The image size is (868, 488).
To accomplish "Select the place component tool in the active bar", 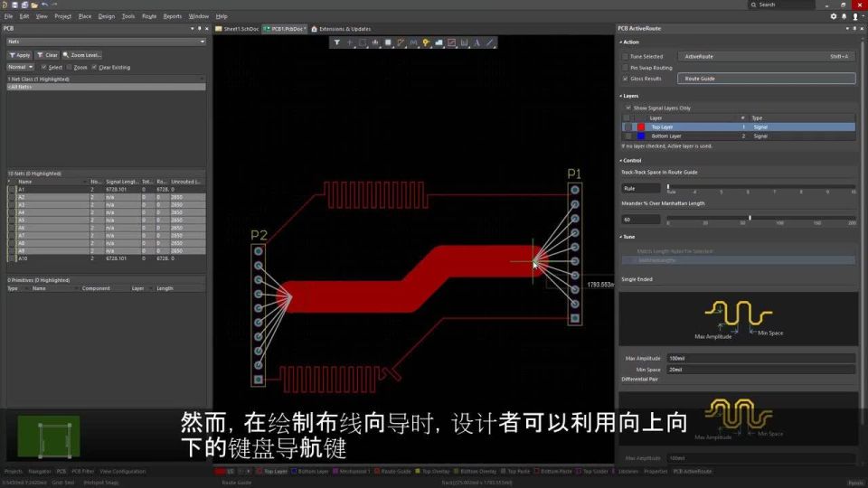I will point(388,42).
